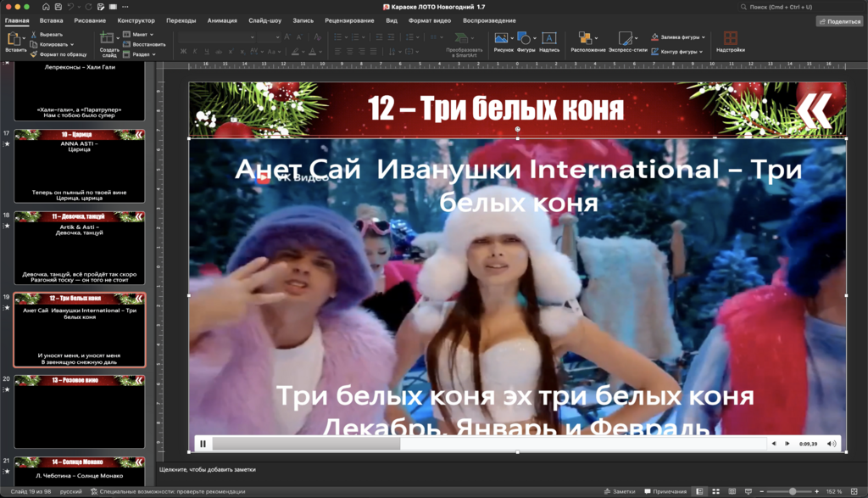This screenshot has width=868, height=498.
Task: Open the Макет layout dropdown
Action: click(138, 34)
